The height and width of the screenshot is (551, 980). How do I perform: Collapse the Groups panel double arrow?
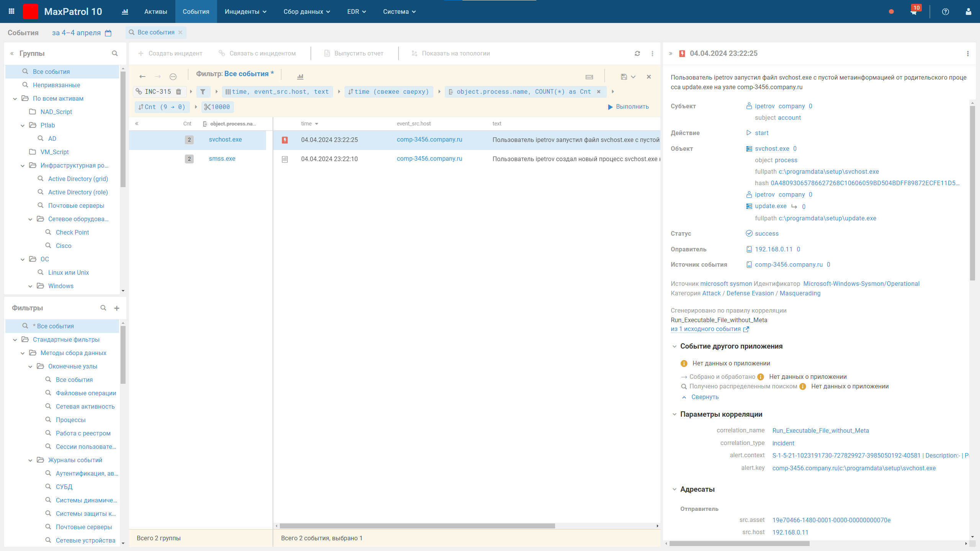pyautogui.click(x=12, y=53)
